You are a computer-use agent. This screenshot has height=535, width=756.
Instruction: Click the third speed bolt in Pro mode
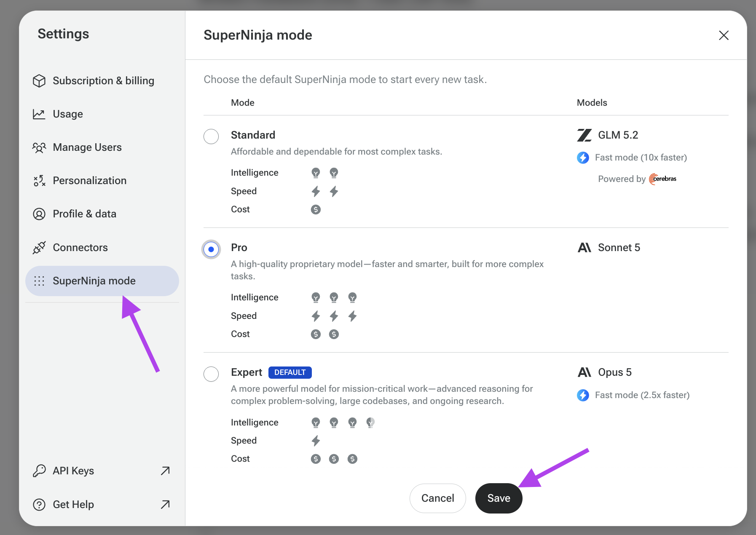[x=352, y=316]
